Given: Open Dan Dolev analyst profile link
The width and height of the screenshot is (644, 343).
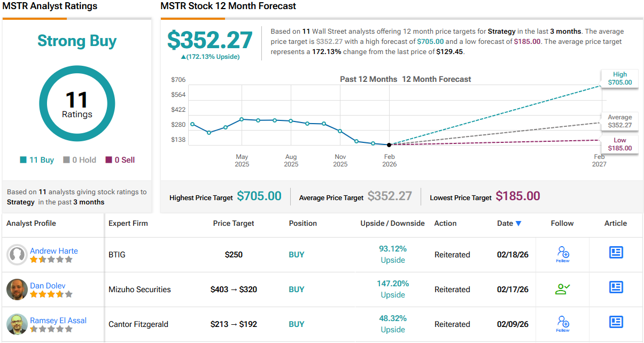Looking at the screenshot, I should pyautogui.click(x=48, y=285).
